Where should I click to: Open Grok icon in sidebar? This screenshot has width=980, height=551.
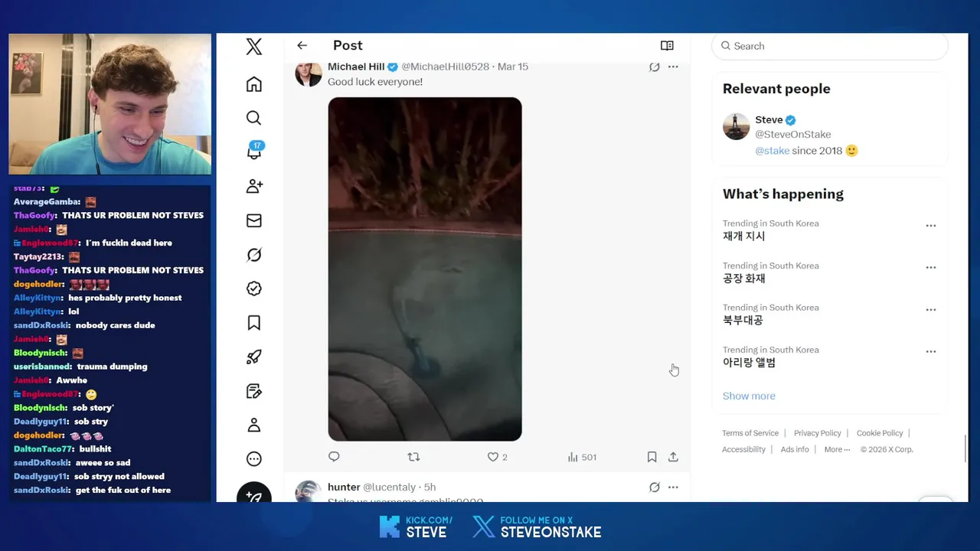[x=254, y=255]
